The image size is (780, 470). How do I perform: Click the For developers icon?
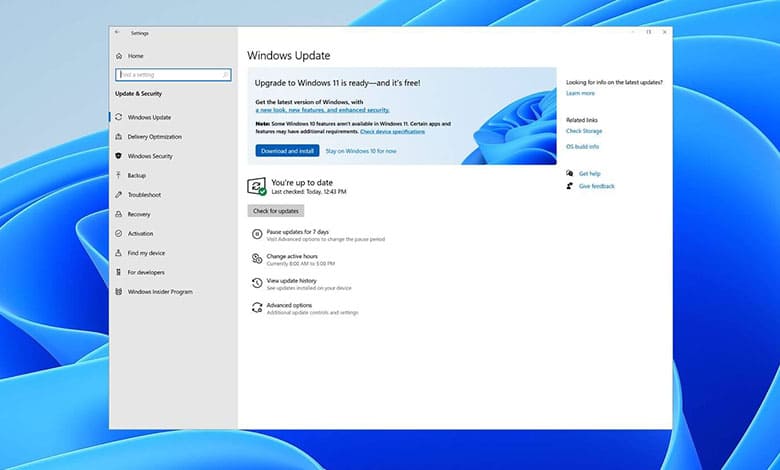point(118,272)
